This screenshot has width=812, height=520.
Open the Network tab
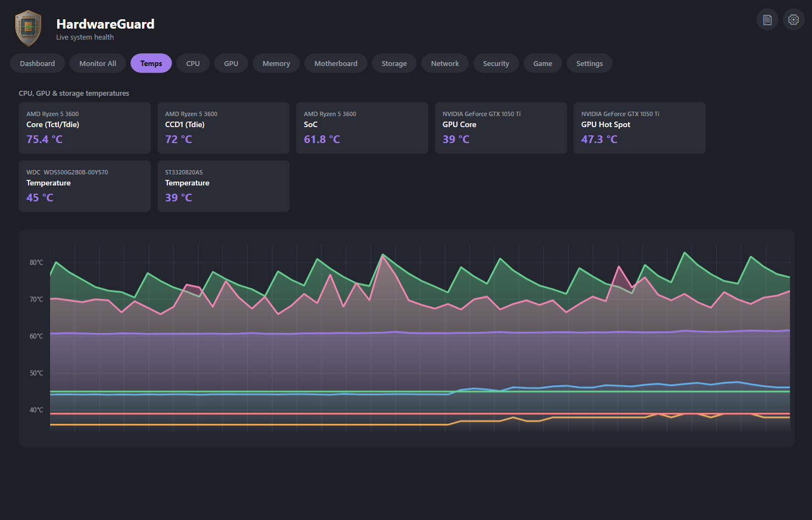[x=445, y=63]
